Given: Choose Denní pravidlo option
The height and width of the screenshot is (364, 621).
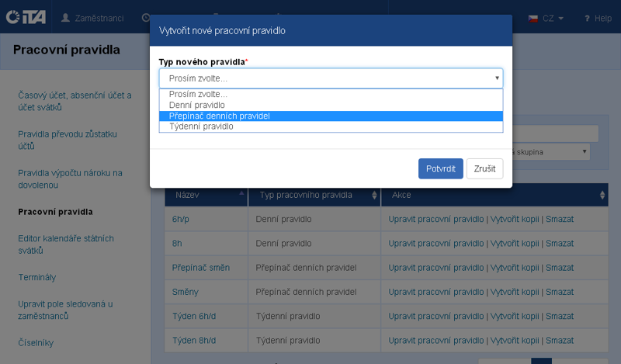Looking at the screenshot, I should pos(197,105).
